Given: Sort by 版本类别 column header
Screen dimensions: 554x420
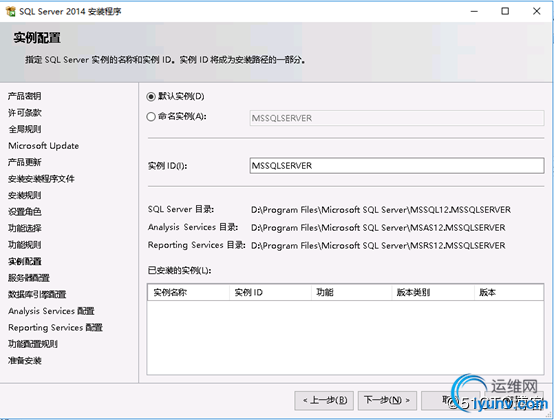Looking at the screenshot, I should pos(433,292).
